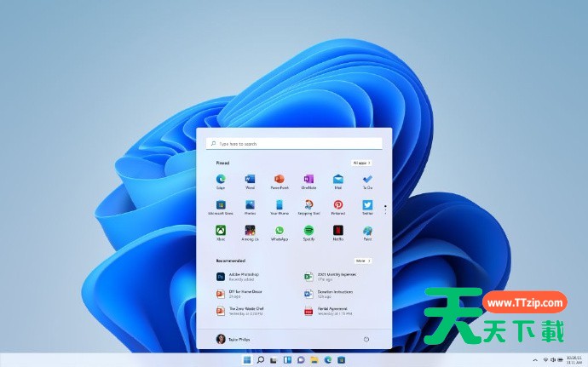588x367 pixels.
Task: Open the network icon in system tray
Action: point(545,360)
